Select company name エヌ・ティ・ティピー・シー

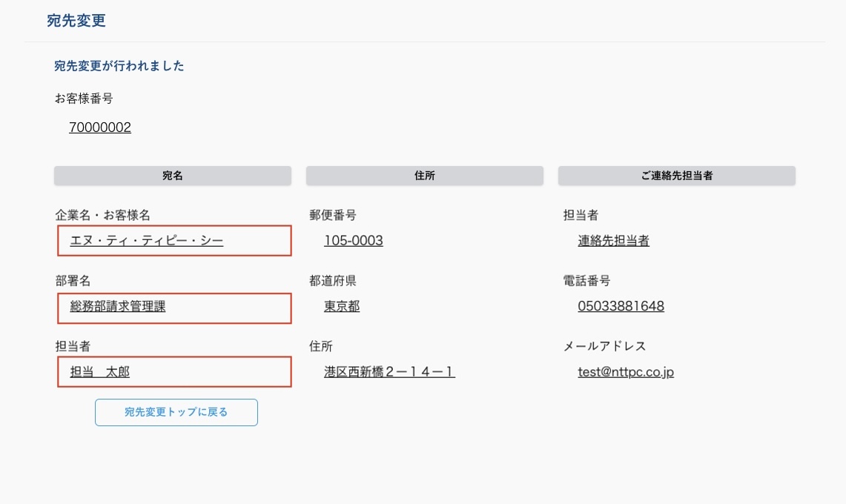[147, 241]
